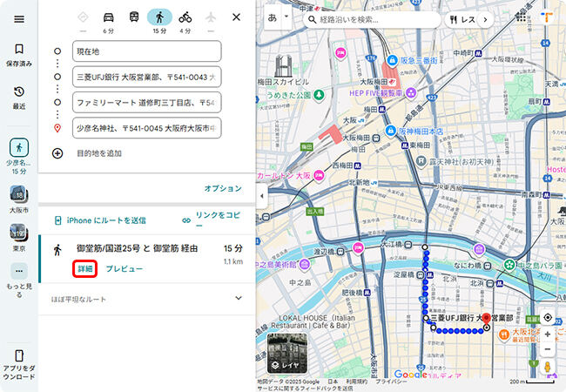
Task: Click 中之島美術館 museum marker
Action: click(305, 265)
